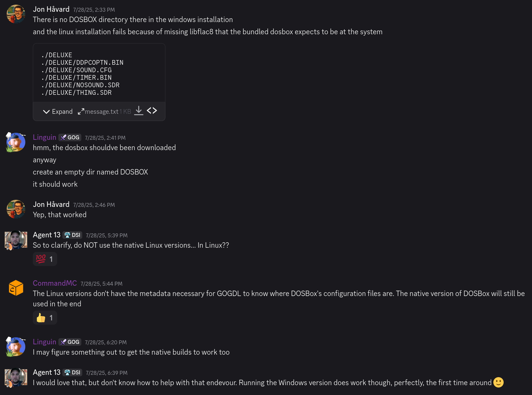This screenshot has height=395, width=532.
Task: Toggle the thumbs up reaction
Action: 45,318
